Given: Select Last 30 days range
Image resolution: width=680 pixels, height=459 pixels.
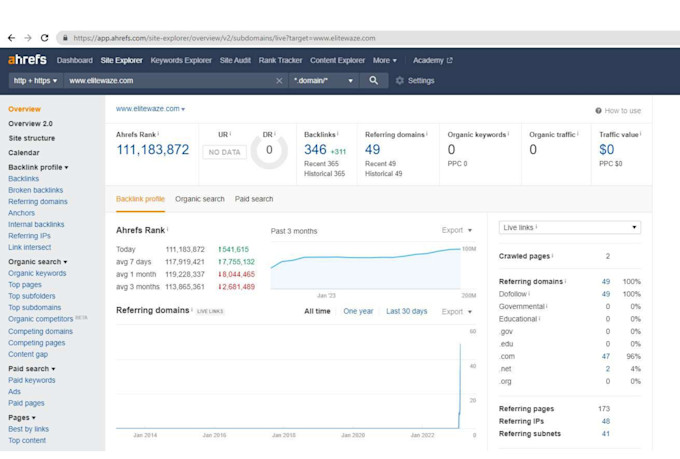Looking at the screenshot, I should pos(407,311).
